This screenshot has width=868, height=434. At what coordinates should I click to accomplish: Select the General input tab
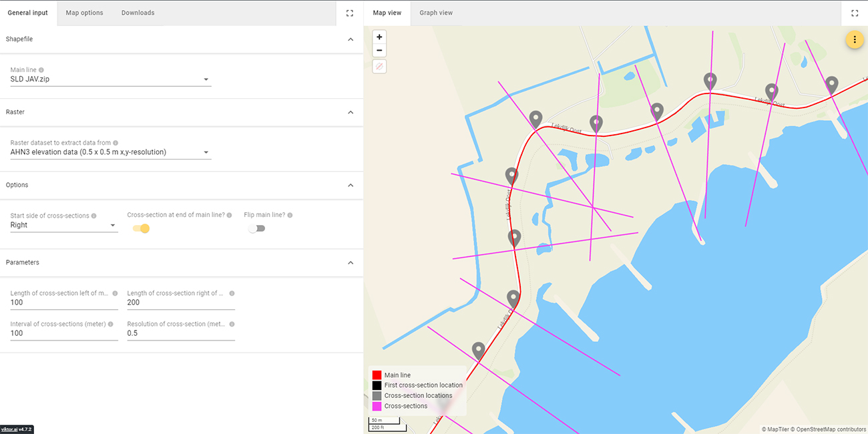pos(28,13)
